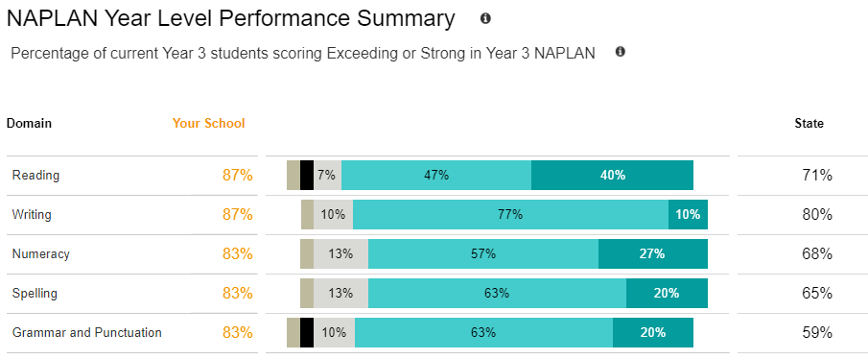Click the Writing 10% grey segment
This screenshot has width=868, height=359.
pos(333,214)
